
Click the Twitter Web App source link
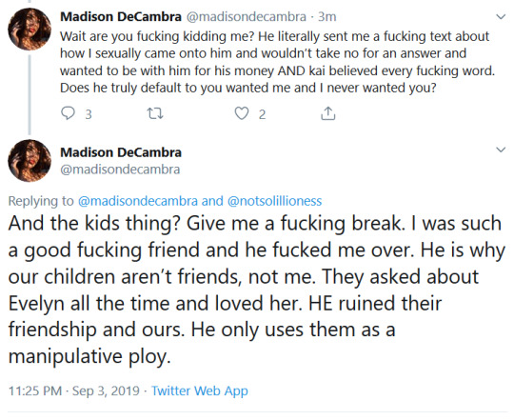pos(199,390)
